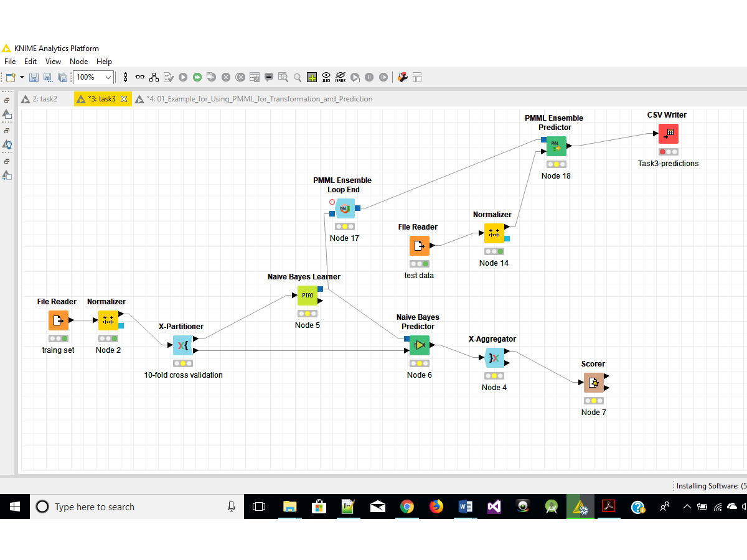Select the X-Partitioner node
Image resolution: width=747 pixels, height=560 pixels.
(183, 345)
